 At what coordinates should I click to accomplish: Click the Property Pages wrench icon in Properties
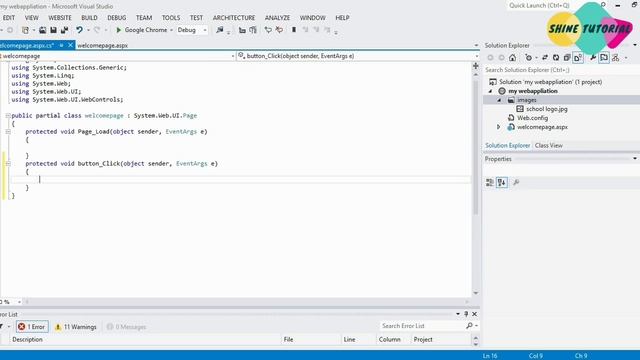coord(516,182)
